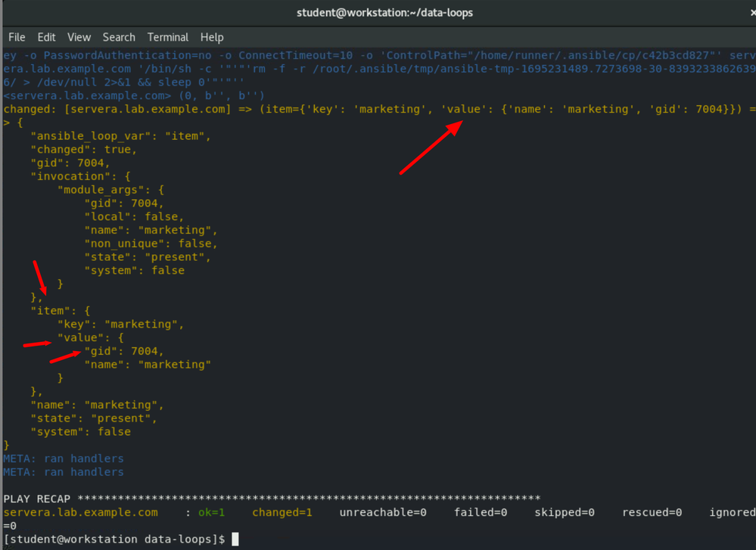The width and height of the screenshot is (756, 550).
Task: Click the failed=0 recap value
Action: (481, 513)
